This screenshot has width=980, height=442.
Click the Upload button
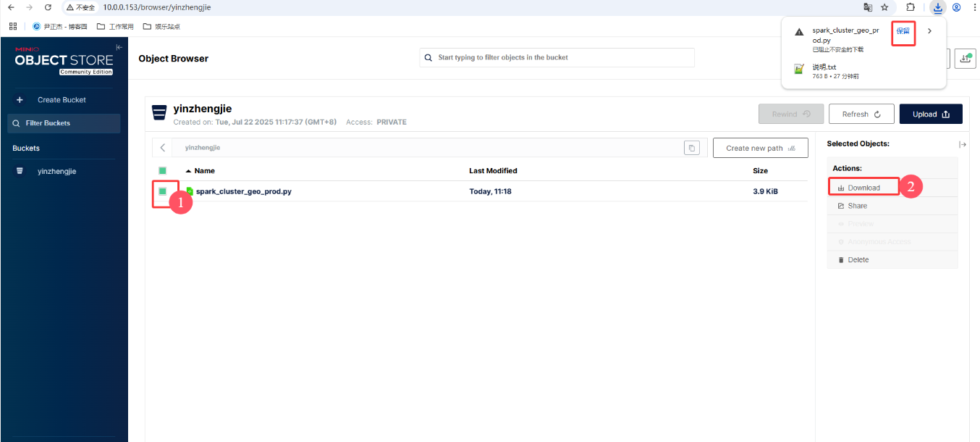(x=931, y=114)
